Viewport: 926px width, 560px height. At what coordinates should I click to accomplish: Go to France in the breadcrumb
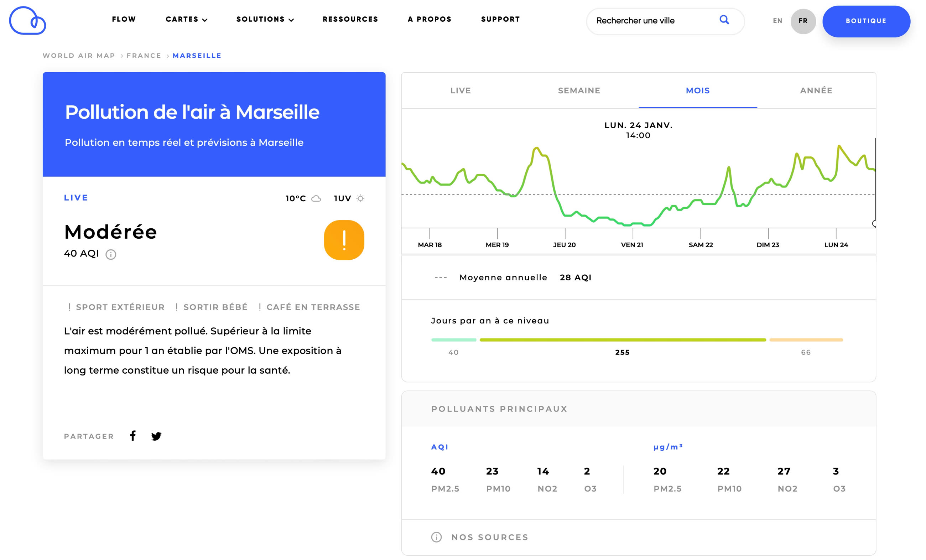(144, 56)
